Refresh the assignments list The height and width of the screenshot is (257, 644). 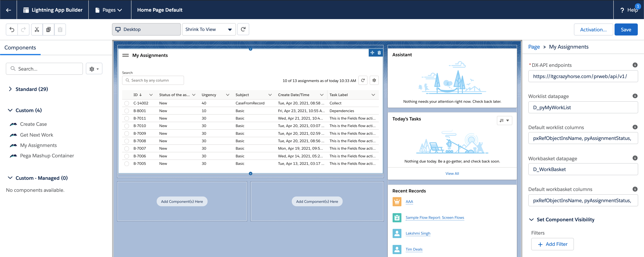click(363, 80)
